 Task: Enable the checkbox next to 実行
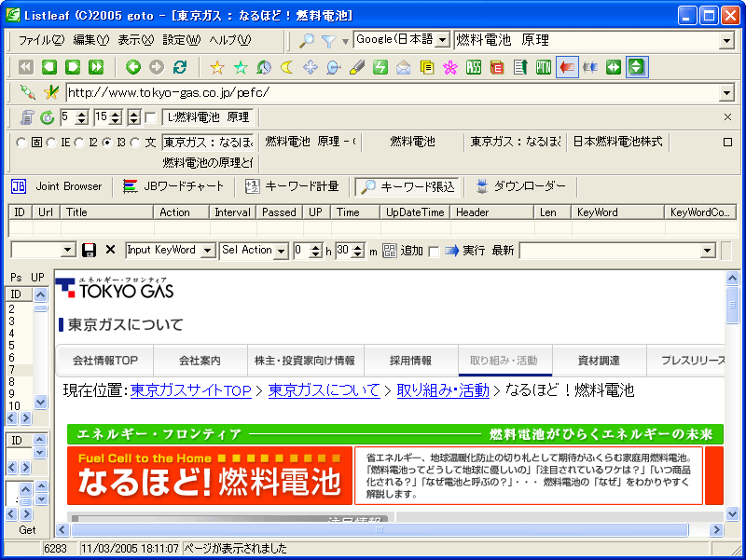coord(436,250)
